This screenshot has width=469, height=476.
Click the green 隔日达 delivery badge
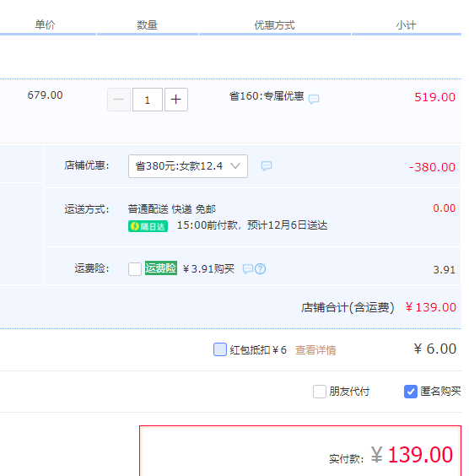148,226
